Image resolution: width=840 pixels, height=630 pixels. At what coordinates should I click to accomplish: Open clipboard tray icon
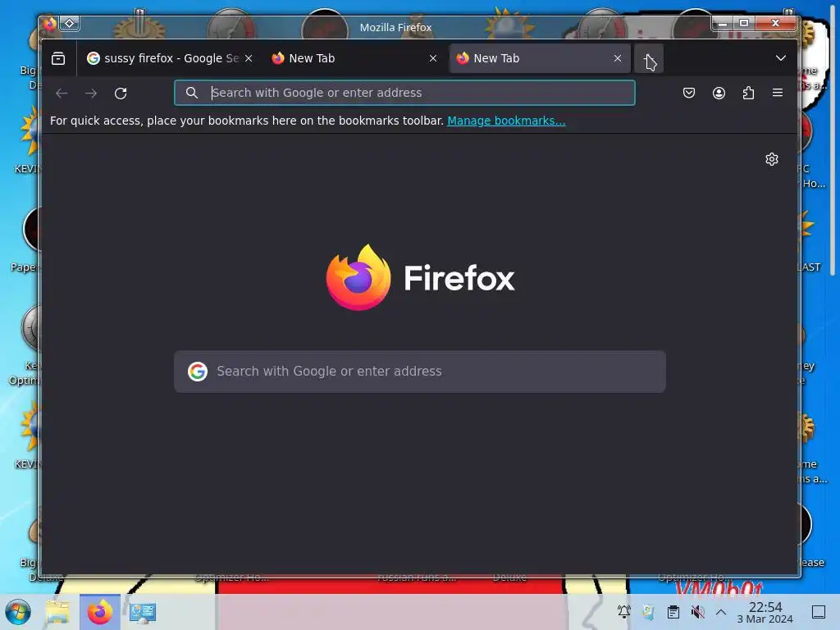[673, 612]
